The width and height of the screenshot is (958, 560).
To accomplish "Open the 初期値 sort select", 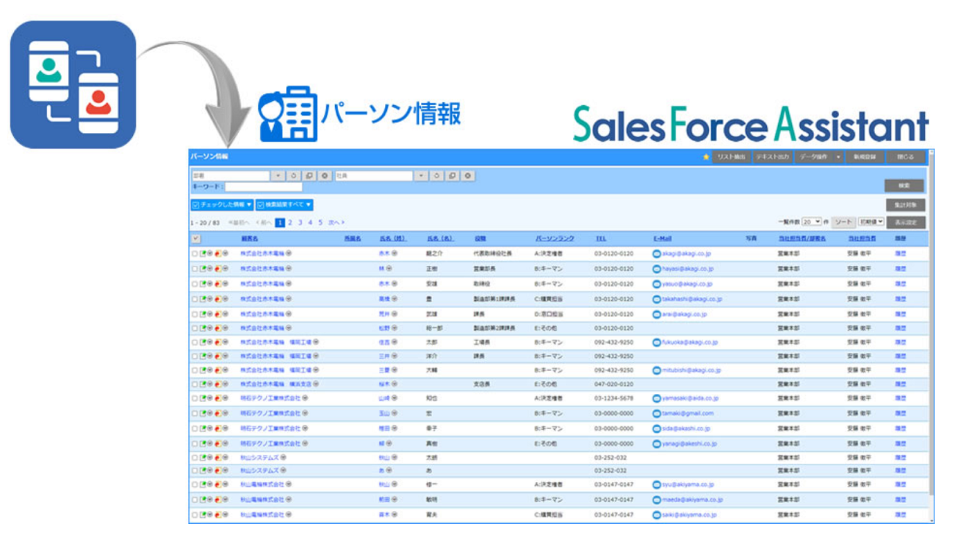I will point(871,222).
